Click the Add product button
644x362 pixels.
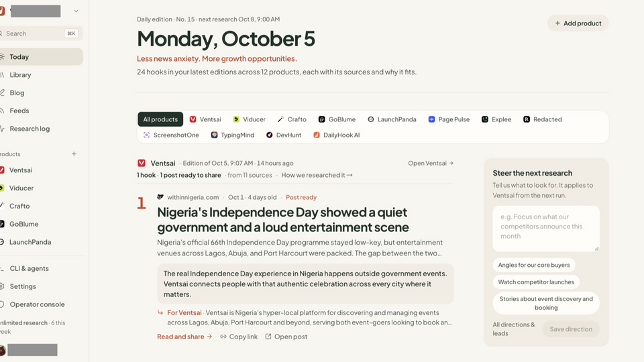(x=578, y=23)
